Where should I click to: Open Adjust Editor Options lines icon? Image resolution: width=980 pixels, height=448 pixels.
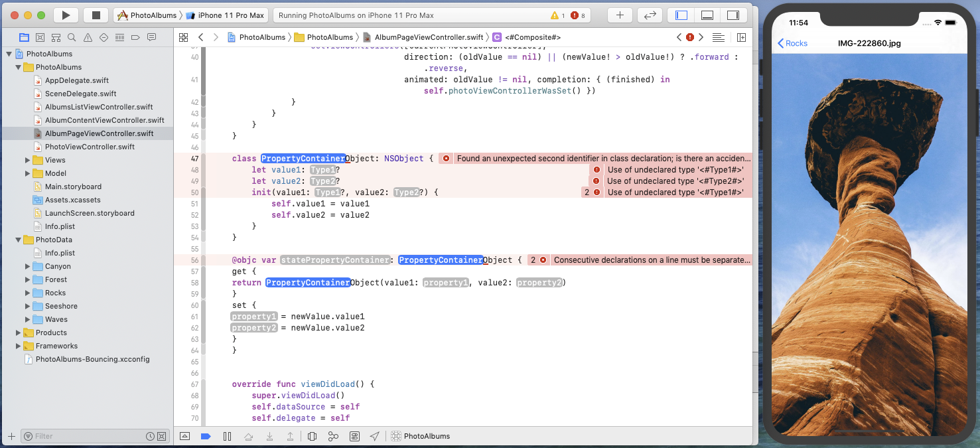click(x=718, y=37)
